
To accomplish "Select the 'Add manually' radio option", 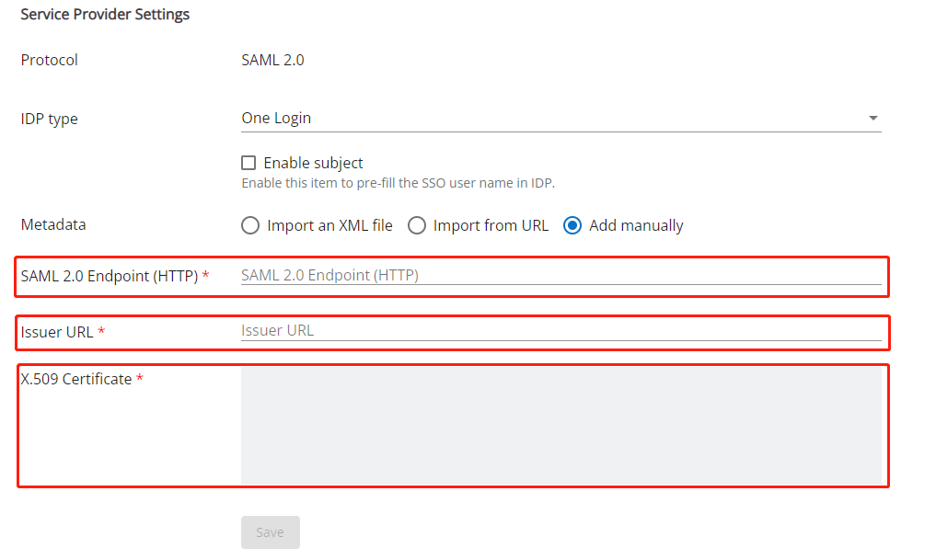I will (572, 225).
